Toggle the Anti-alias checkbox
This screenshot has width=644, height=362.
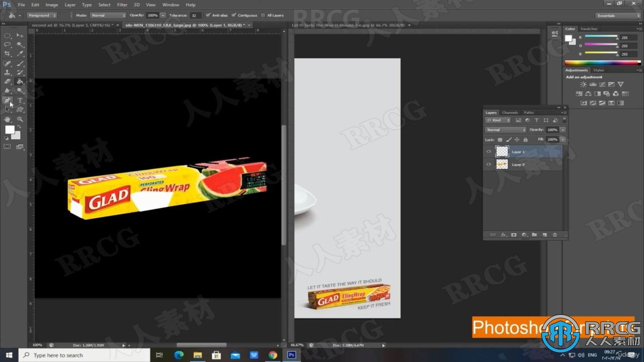[208, 15]
